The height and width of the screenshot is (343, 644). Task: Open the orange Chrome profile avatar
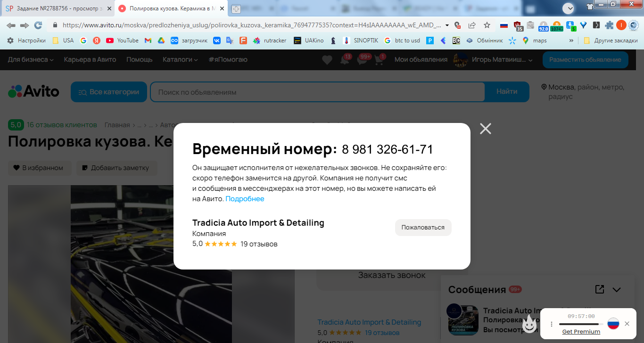621,25
